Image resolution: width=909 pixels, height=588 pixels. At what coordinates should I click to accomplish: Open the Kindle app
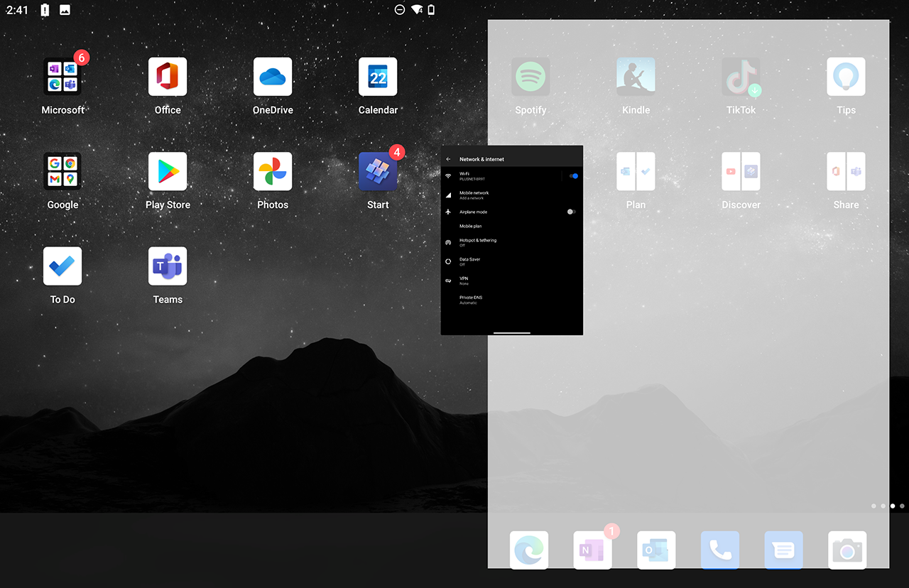pos(636,77)
